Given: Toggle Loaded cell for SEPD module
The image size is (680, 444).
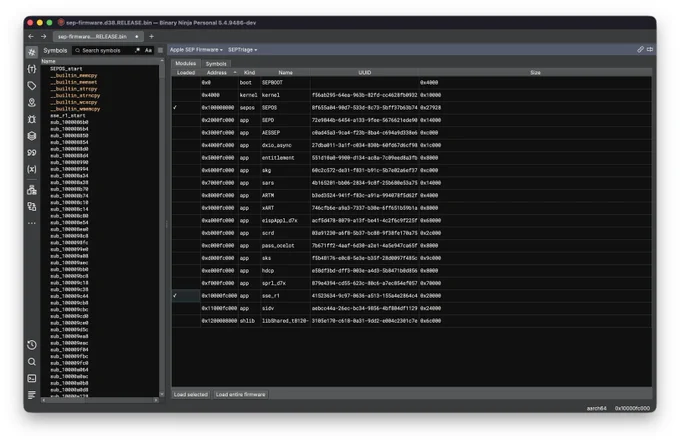Looking at the screenshot, I should point(186,120).
